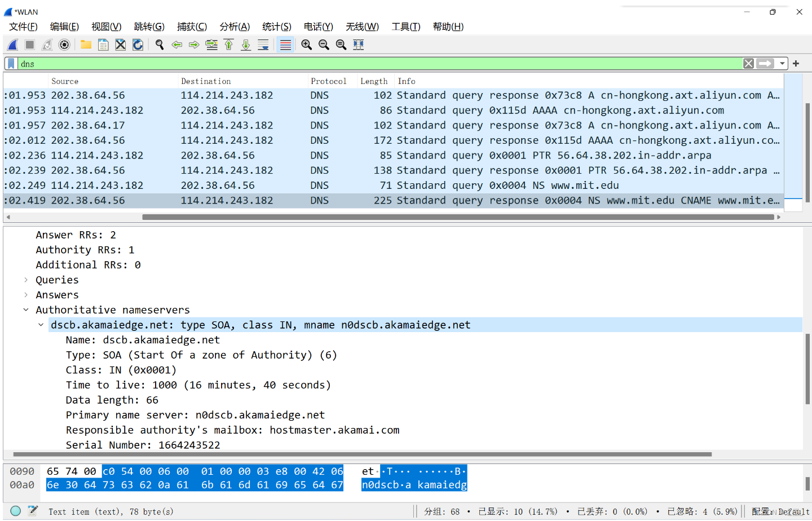Screen dimensions: 812x521
Task: Sort packets by Source column
Action: tap(113, 81)
